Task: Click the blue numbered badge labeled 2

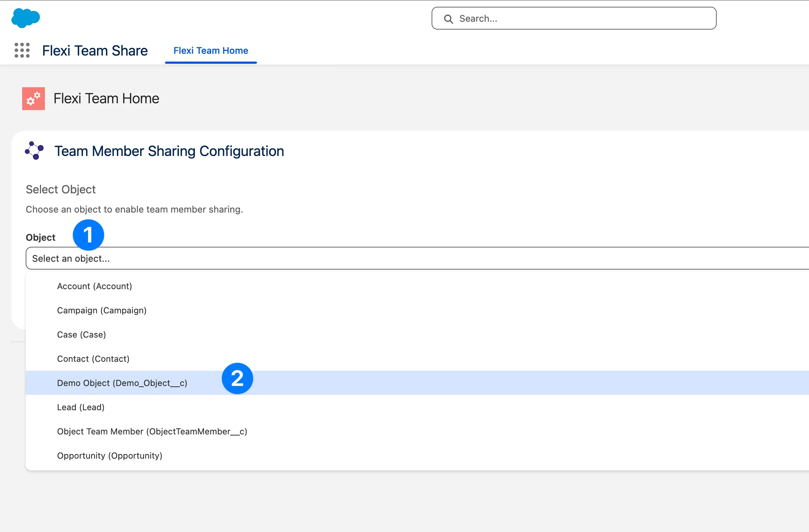Action: 238,379
